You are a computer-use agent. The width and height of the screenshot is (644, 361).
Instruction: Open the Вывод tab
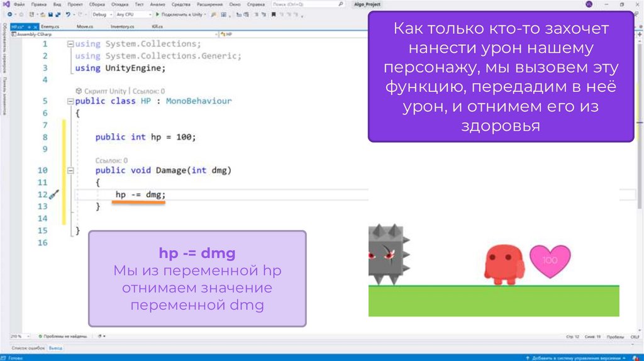pyautogui.click(x=55, y=348)
